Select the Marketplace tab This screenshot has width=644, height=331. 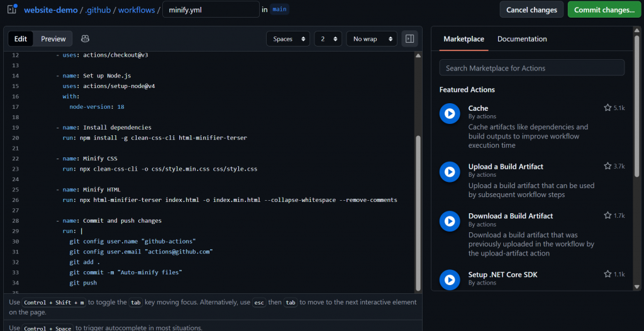(464, 39)
